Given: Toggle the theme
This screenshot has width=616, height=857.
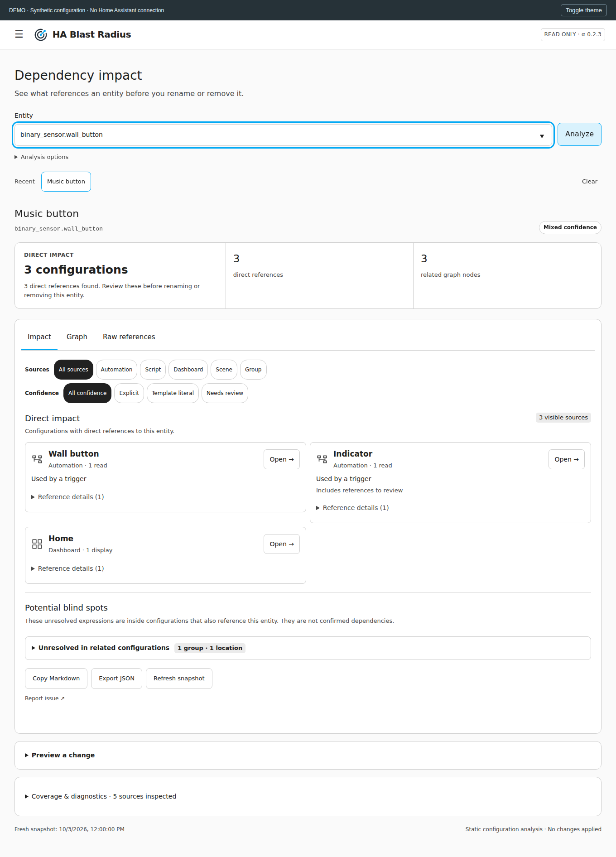Looking at the screenshot, I should (x=584, y=10).
